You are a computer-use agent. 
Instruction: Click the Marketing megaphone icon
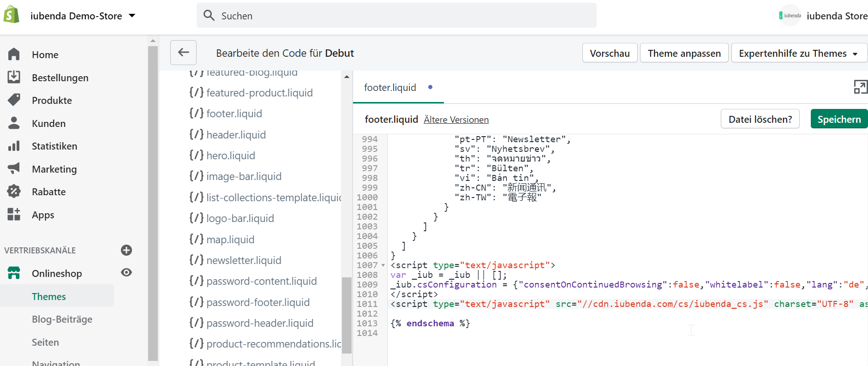[14, 168]
